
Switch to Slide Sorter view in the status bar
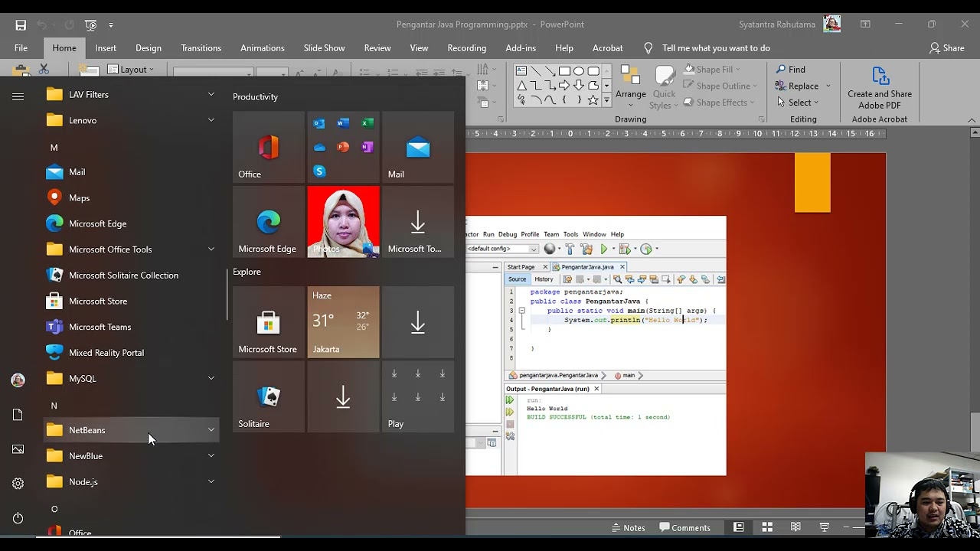coord(767,527)
